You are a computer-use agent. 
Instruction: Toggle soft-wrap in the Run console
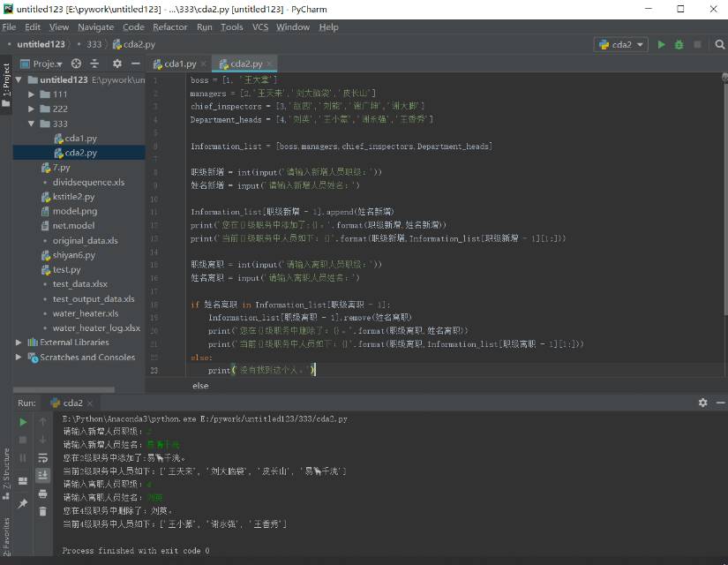click(42, 457)
